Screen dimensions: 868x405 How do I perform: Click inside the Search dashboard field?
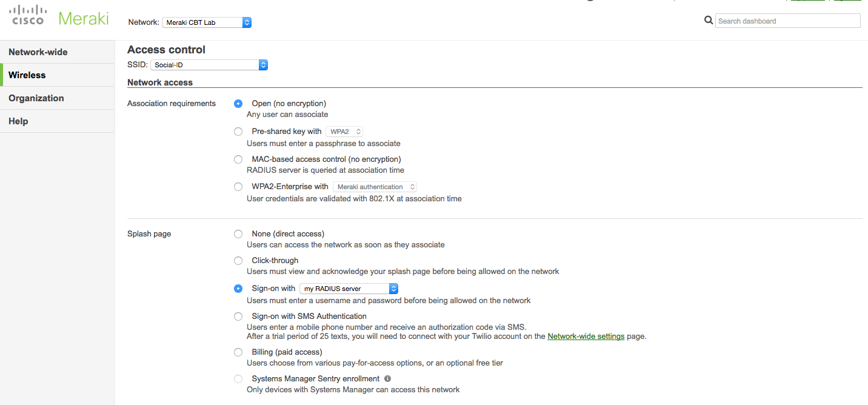click(x=786, y=20)
